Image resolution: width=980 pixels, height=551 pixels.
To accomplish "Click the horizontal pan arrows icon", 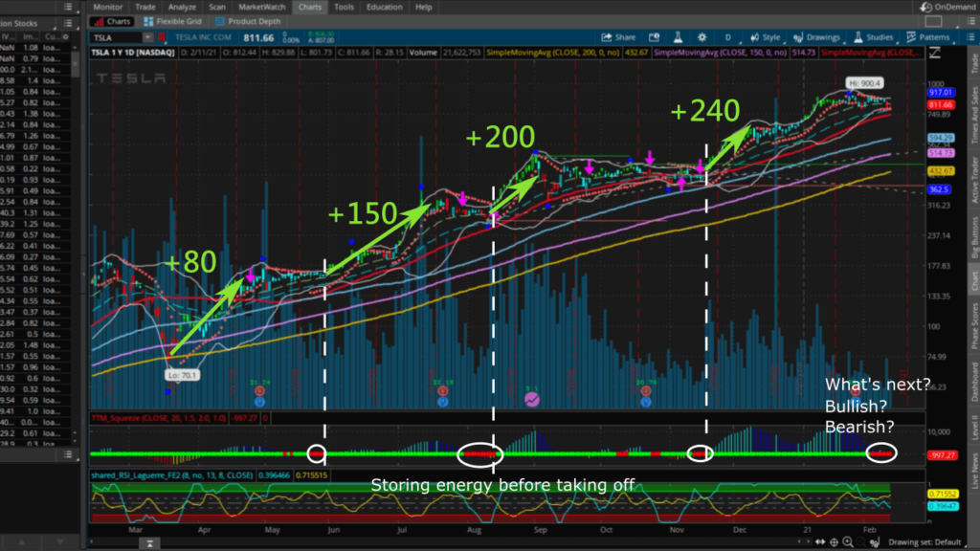I will coord(820,542).
